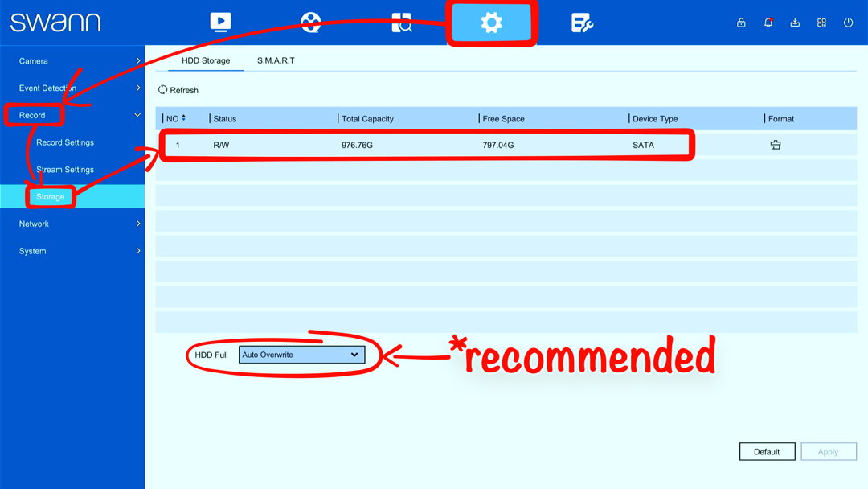Click the Format column header
Screen dimensions: 868x489
(781, 118)
